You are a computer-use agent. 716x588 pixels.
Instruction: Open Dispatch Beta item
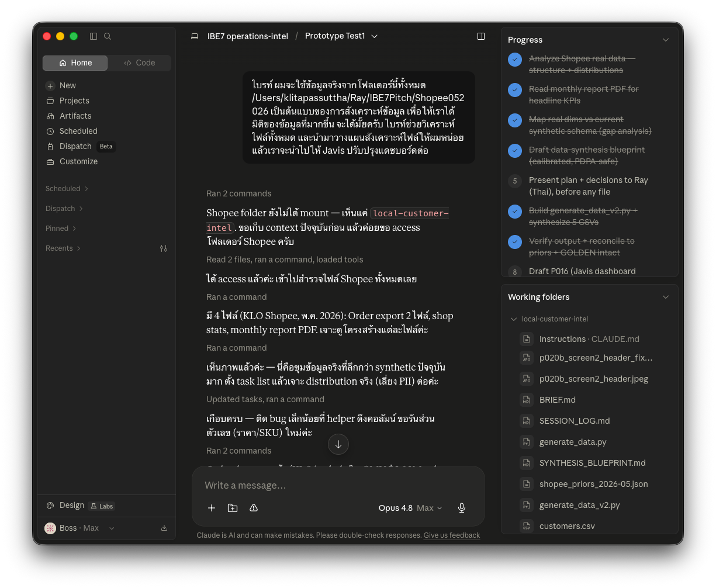pos(80,146)
